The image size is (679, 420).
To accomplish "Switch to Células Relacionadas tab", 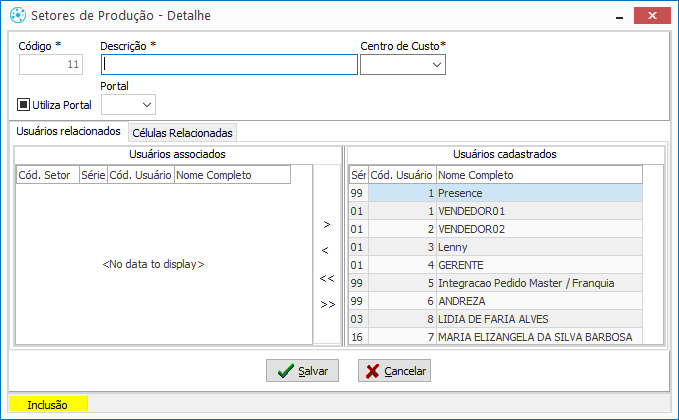I will (x=182, y=133).
